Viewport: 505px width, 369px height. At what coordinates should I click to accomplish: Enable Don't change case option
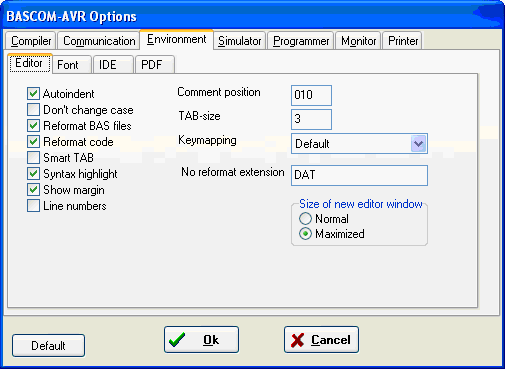pyautogui.click(x=33, y=110)
